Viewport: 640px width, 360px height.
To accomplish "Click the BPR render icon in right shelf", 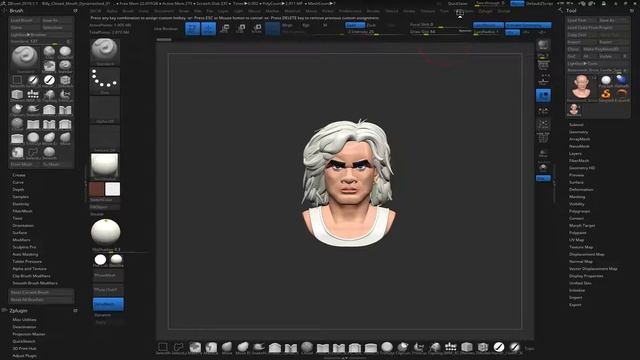I will (x=543, y=45).
